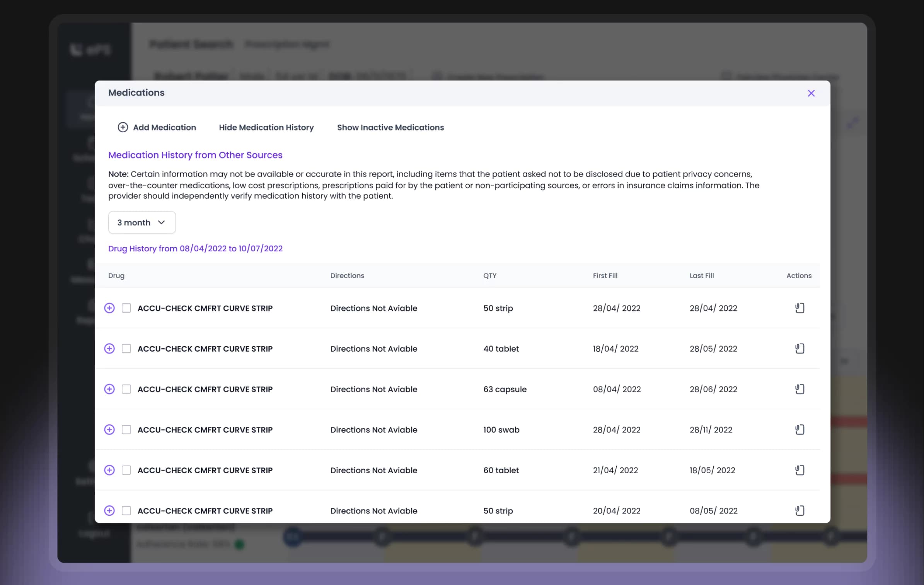Click the 28/06/ 2022 last fill date

coord(713,389)
